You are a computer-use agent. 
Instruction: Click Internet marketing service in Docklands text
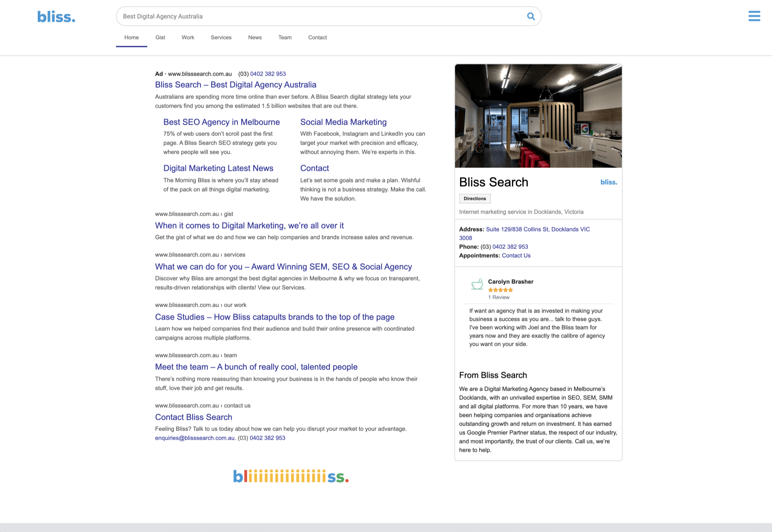[x=521, y=212]
